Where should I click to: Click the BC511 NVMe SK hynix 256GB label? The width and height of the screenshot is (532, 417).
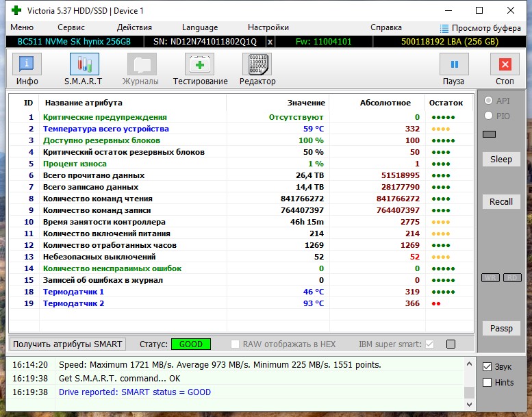pos(75,42)
